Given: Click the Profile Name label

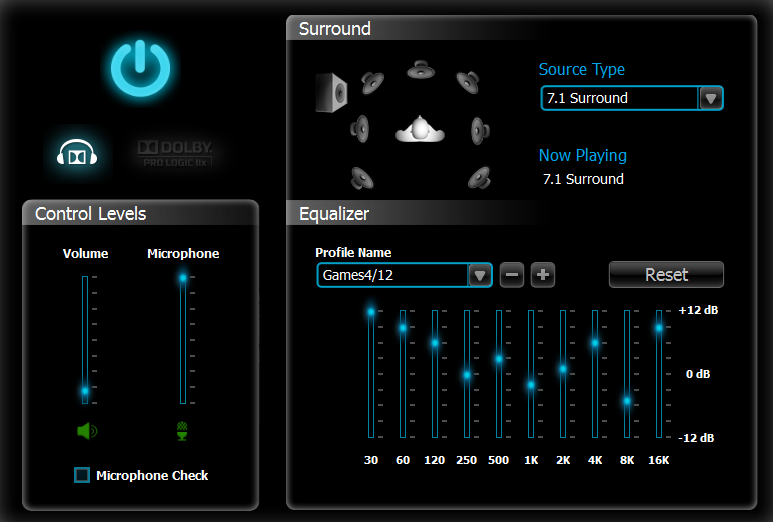Looking at the screenshot, I should pos(353,252).
